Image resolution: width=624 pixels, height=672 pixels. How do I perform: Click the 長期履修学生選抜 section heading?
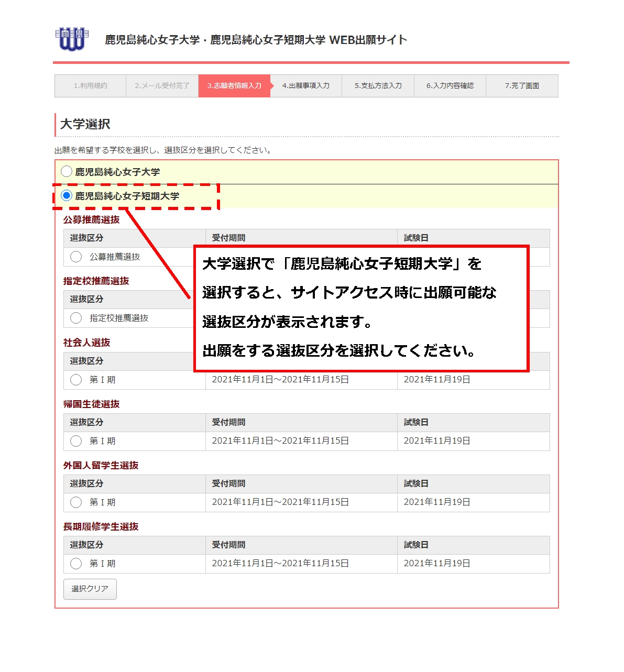tap(101, 526)
